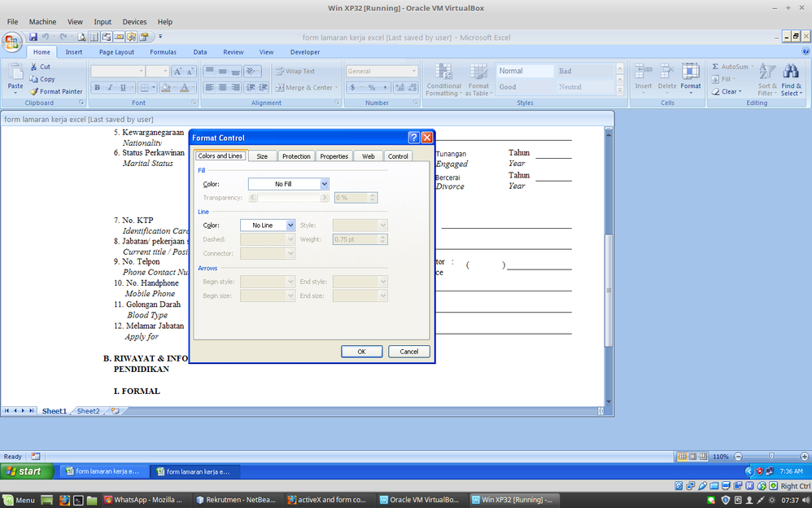Toggle Italic formatting

110,88
